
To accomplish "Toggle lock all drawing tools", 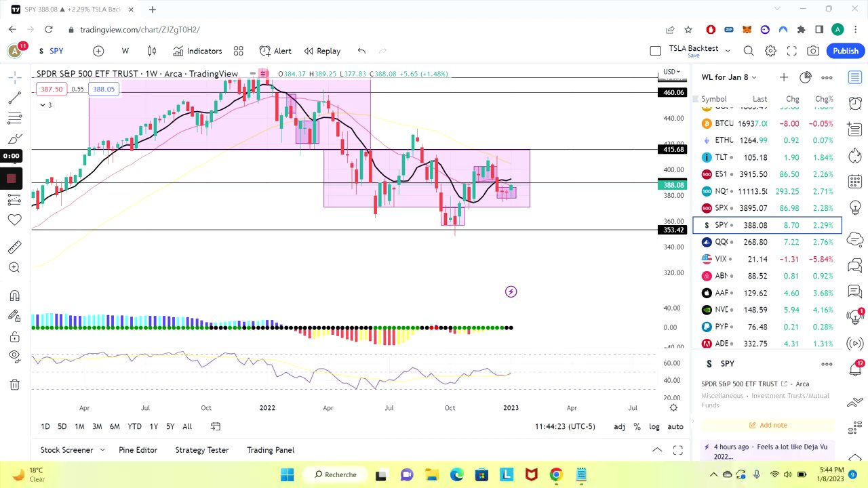I will [14, 337].
